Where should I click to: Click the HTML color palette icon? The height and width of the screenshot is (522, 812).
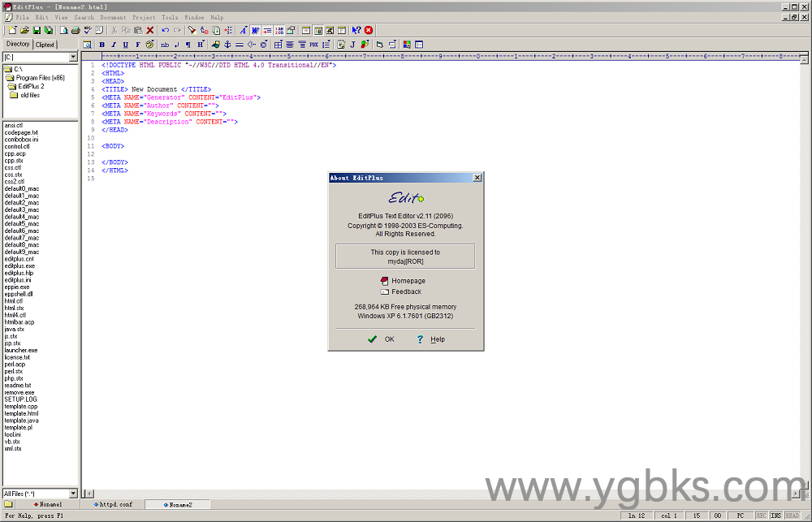(149, 45)
